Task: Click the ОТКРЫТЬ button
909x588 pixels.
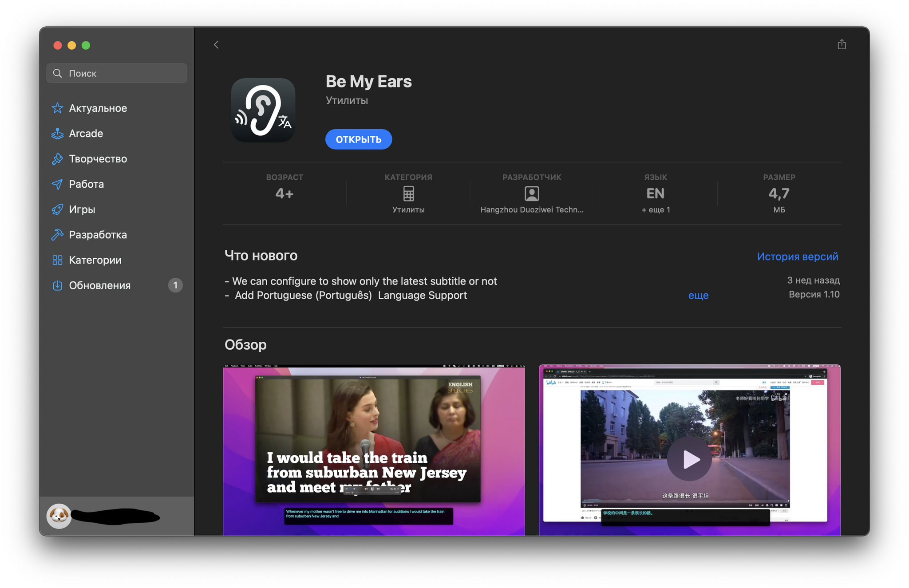Action: tap(359, 139)
